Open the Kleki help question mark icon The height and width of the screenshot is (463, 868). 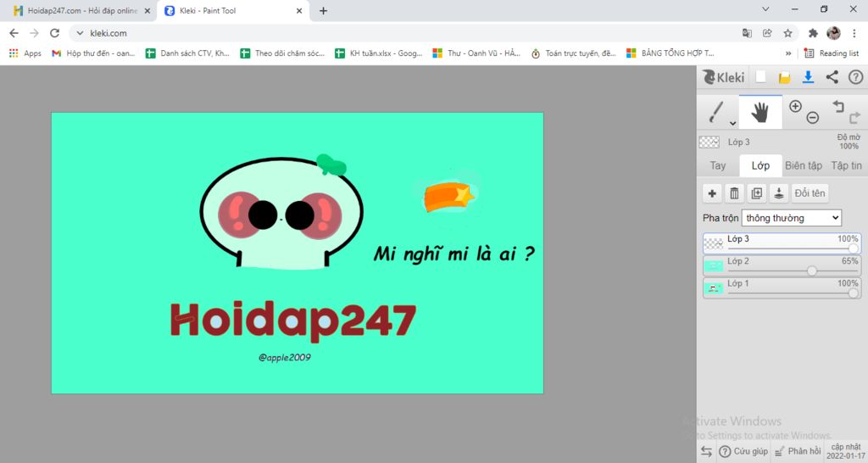(x=856, y=77)
